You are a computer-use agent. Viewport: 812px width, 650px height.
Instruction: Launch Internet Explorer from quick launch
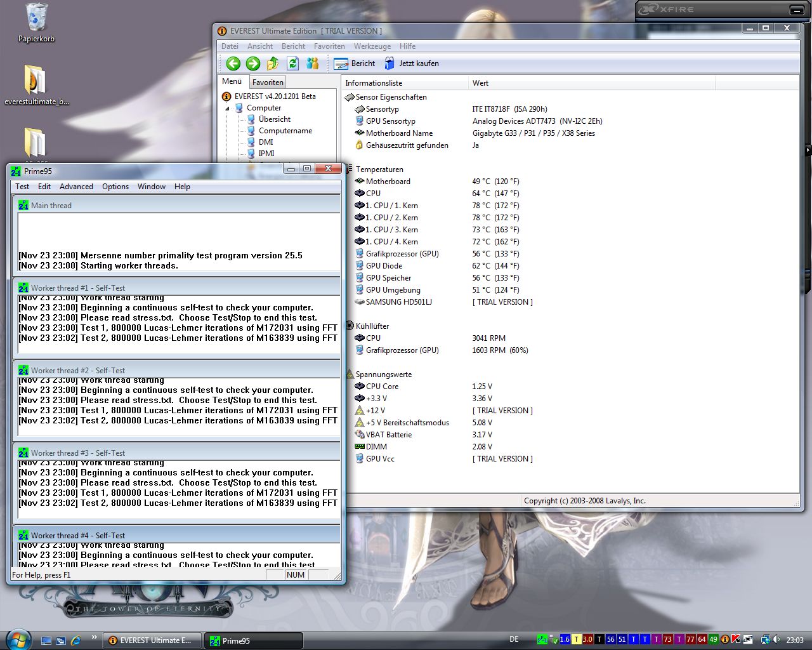point(76,640)
